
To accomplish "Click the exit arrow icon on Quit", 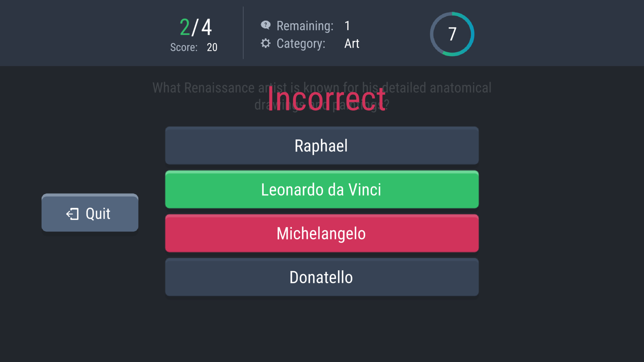I will [72, 214].
